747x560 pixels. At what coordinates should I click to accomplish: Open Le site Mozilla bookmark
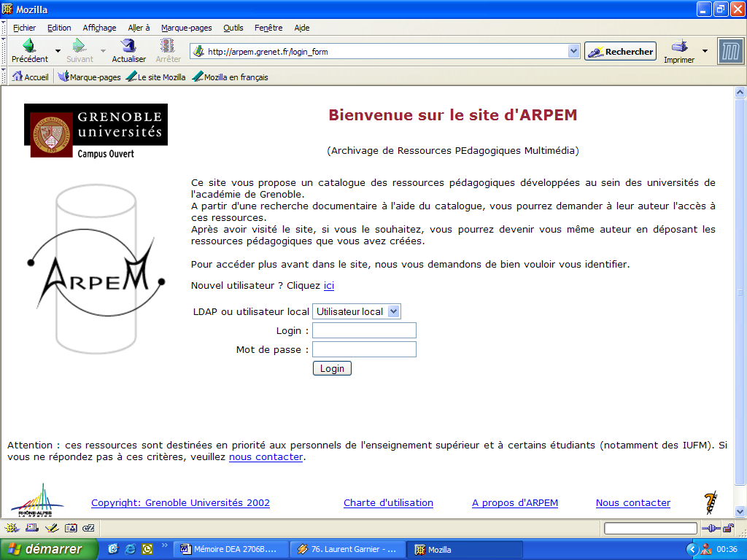click(x=156, y=77)
